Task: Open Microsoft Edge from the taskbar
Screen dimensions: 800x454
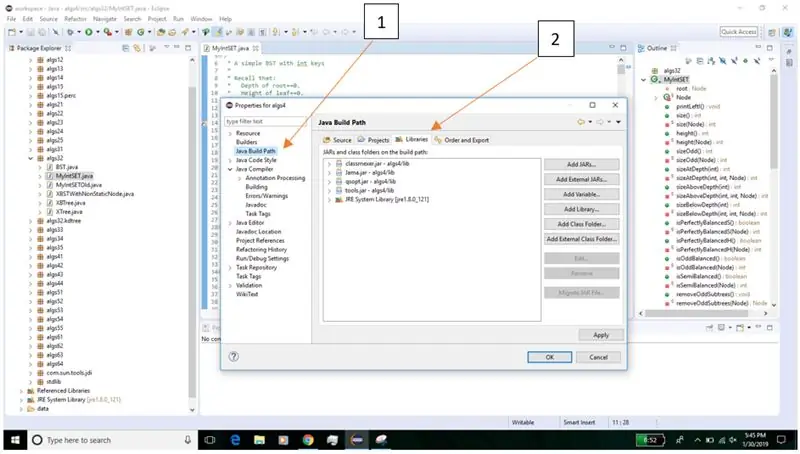Action: [x=235, y=440]
